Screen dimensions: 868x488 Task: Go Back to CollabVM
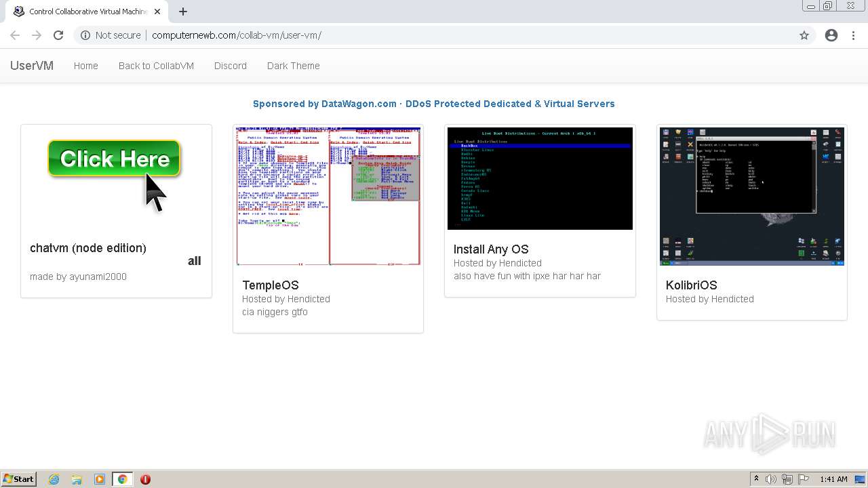coord(156,66)
